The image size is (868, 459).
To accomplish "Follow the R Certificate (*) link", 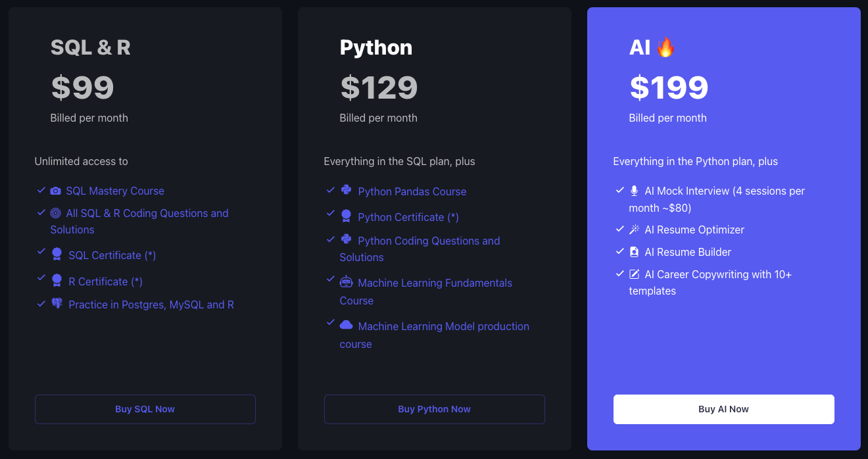I will (x=106, y=281).
